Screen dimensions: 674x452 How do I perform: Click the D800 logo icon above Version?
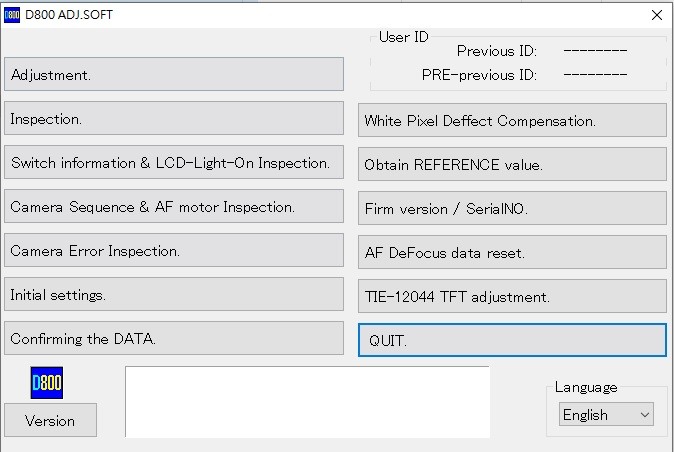(x=46, y=382)
